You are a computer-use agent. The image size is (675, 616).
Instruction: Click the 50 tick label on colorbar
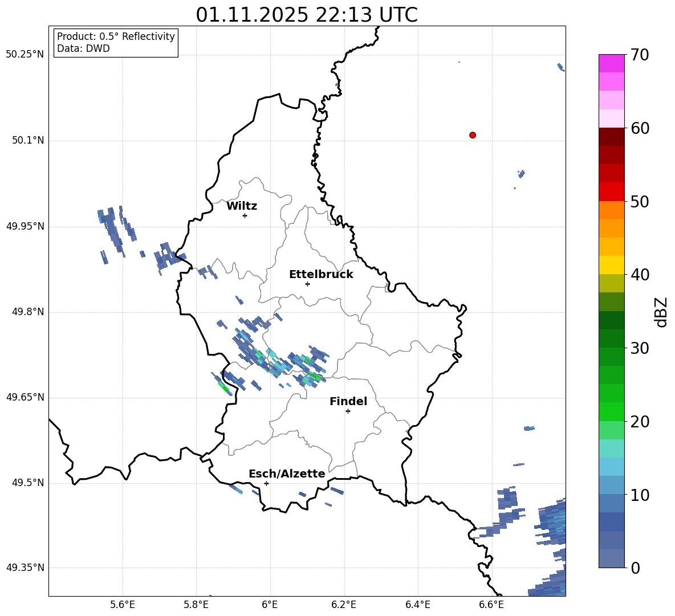click(640, 201)
